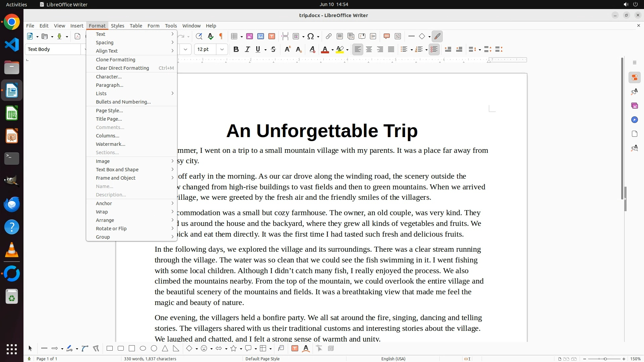This screenshot has width=644, height=362.
Task: Toggle formatting marks pilcrow icon
Action: coord(221,36)
